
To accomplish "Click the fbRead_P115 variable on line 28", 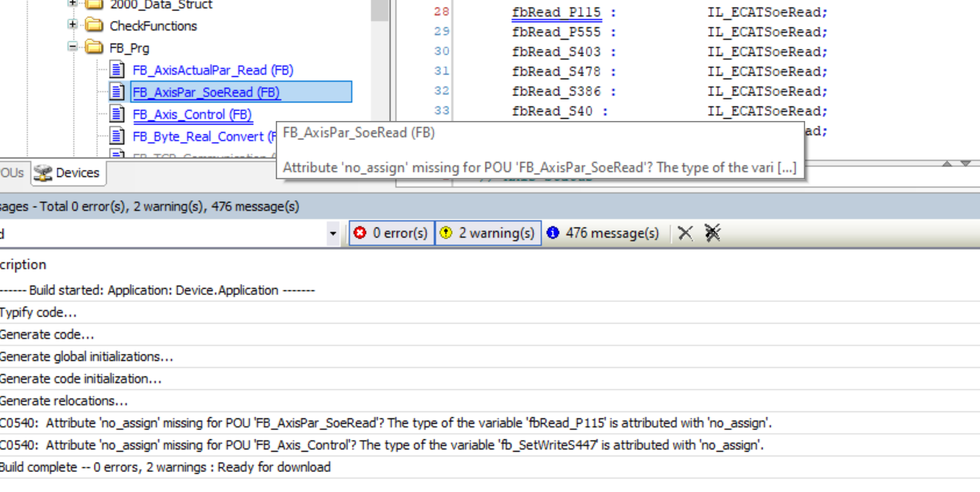I will click(x=556, y=12).
